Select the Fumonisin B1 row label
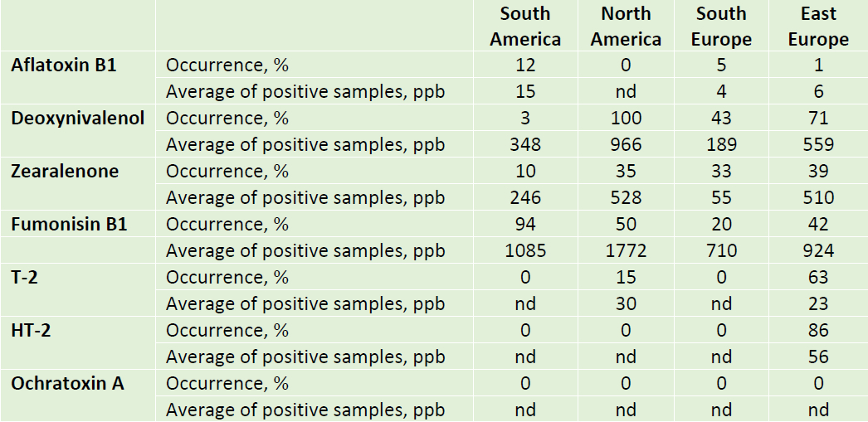The height and width of the screenshot is (422, 868). click(69, 224)
